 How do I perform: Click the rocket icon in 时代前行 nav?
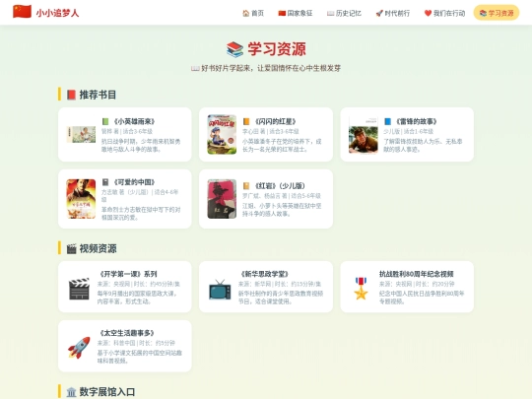tap(379, 13)
